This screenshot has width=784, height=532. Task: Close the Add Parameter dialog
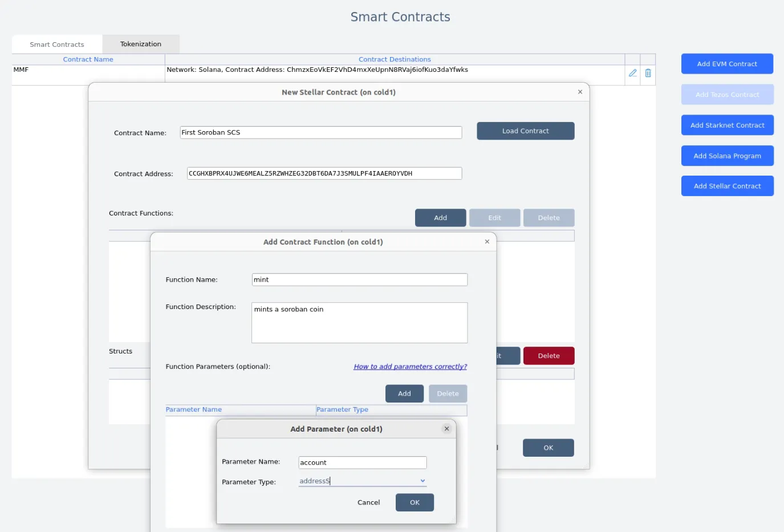446,429
